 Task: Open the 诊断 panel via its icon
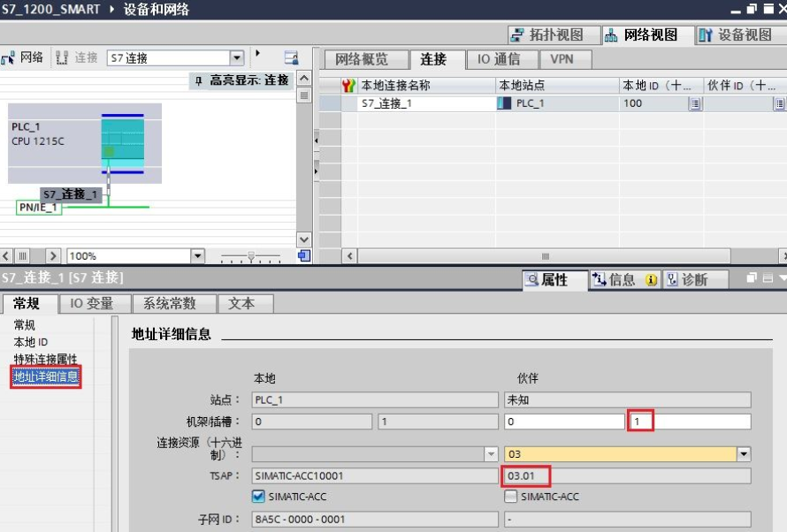coord(674,280)
